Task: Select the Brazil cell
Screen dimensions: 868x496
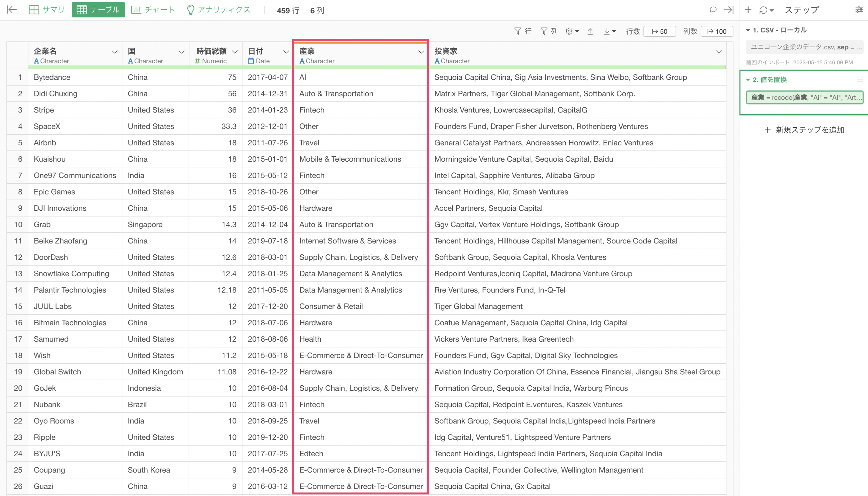Action: 155,404
